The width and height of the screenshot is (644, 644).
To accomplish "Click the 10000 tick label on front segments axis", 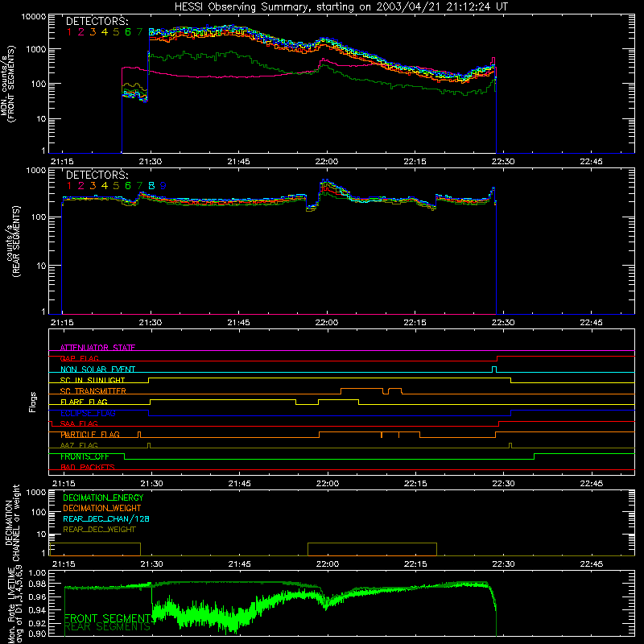I will [34, 16].
